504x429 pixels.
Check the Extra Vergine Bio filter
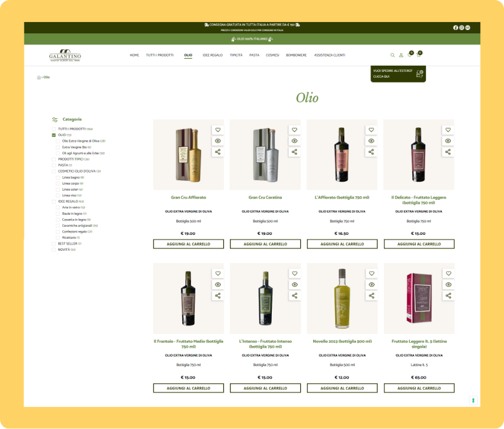coord(58,148)
